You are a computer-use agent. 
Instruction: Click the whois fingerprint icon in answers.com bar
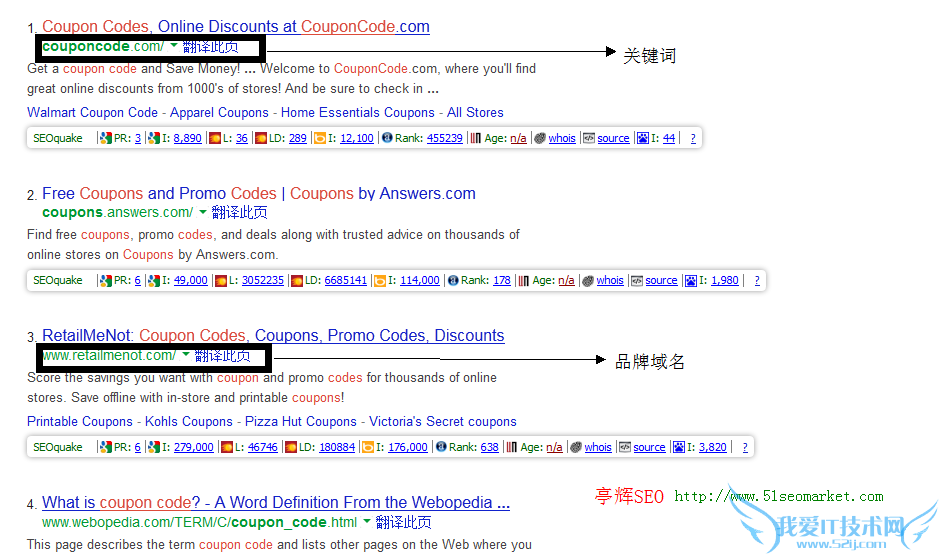point(588,280)
